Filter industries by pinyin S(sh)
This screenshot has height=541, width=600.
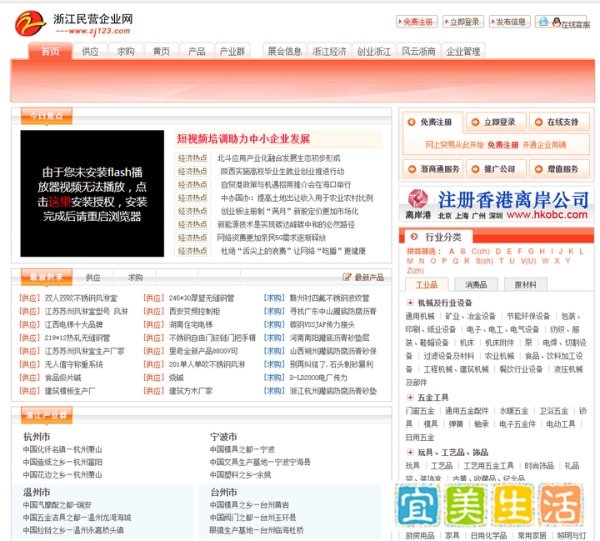[484, 261]
